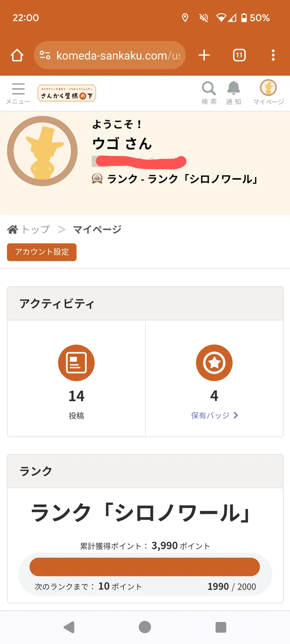Tap the site settings icon in address bar
This screenshot has width=290, height=644.
point(45,55)
